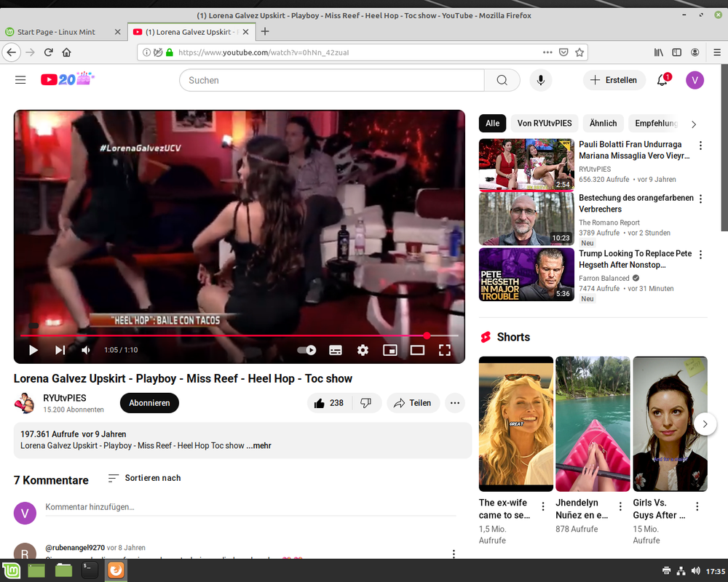This screenshot has height=582, width=728.
Task: Toggle the autoplay switch in player
Action: point(307,350)
